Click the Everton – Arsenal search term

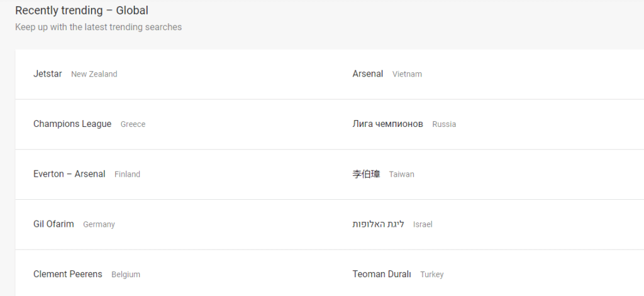pos(69,174)
